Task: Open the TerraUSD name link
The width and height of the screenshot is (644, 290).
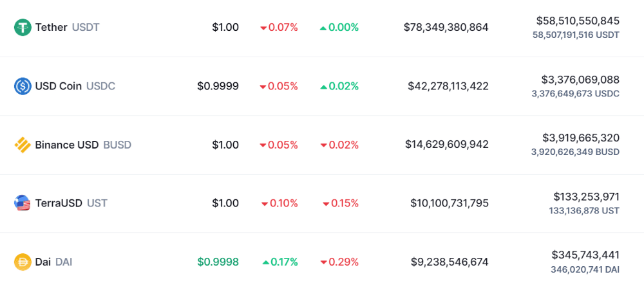Action: tap(59, 203)
